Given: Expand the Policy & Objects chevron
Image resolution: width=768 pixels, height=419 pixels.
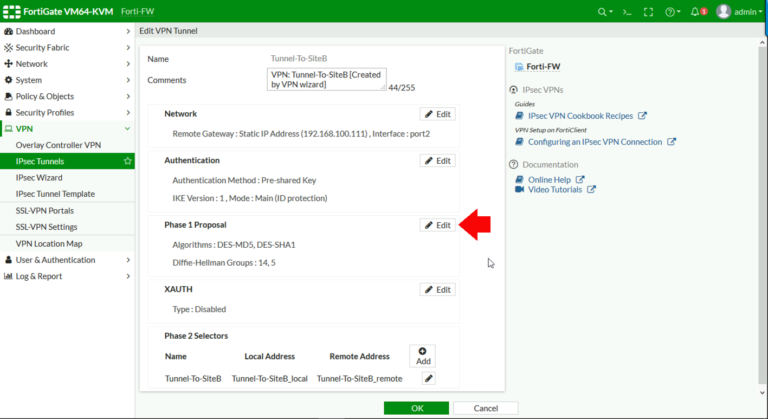Looking at the screenshot, I should tap(128, 96).
